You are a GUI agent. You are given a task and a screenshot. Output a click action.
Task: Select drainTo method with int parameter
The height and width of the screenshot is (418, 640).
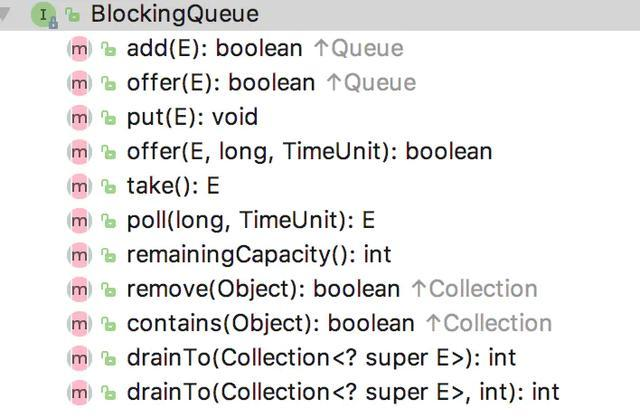click(x=343, y=392)
